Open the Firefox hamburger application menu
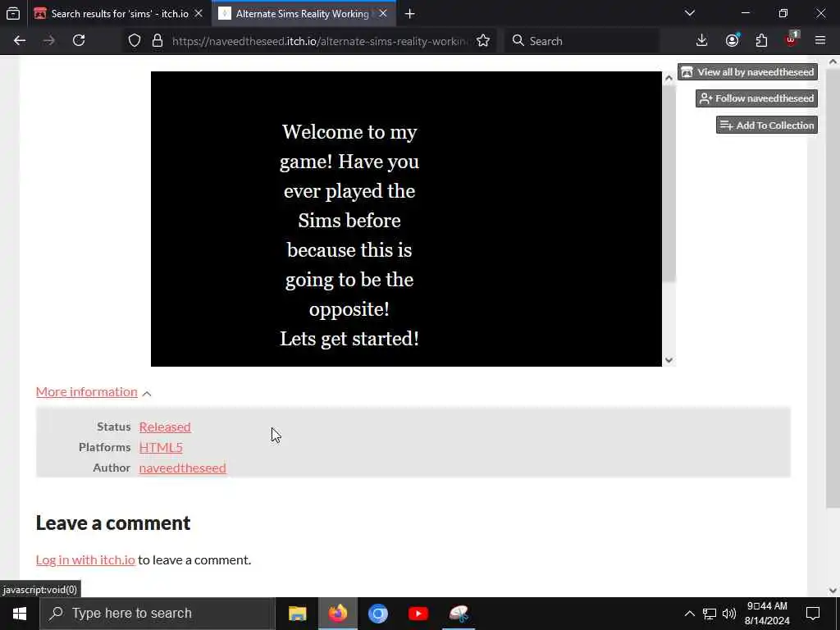Viewport: 840px width, 630px height. [820, 41]
